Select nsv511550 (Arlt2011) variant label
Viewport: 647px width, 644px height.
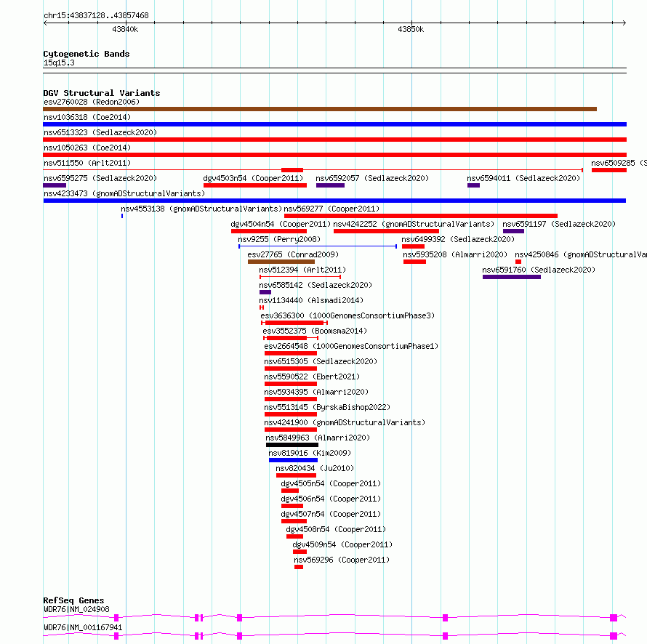point(87,163)
